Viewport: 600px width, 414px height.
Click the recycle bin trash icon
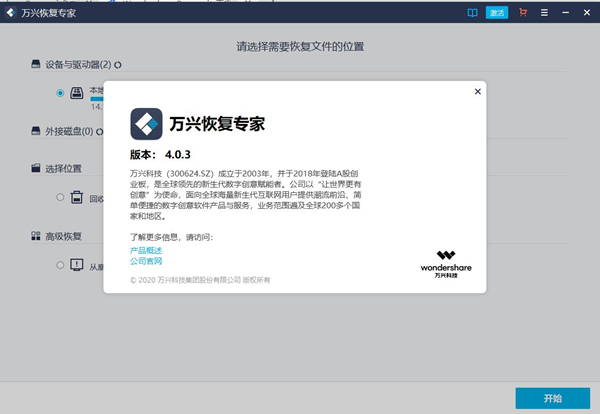tap(76, 198)
